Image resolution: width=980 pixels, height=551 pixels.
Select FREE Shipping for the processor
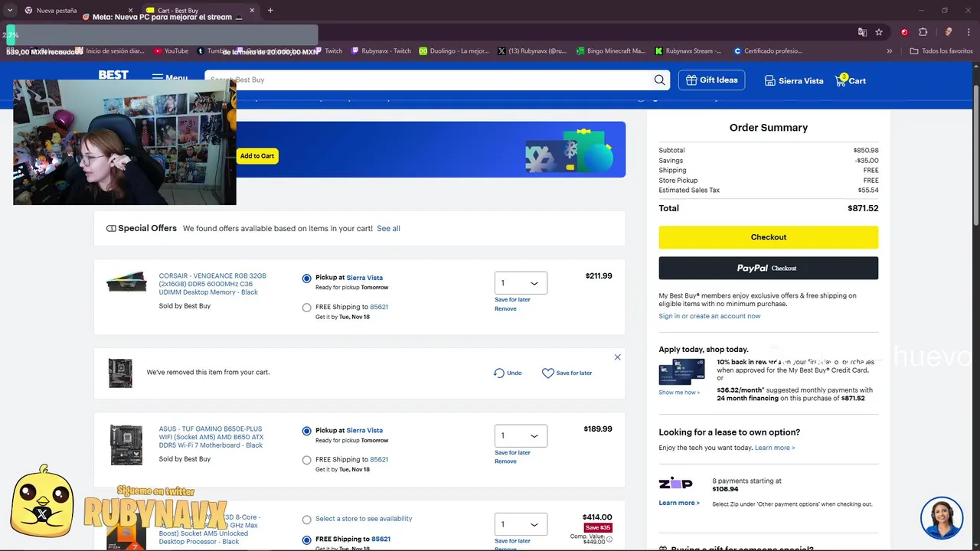307,540
